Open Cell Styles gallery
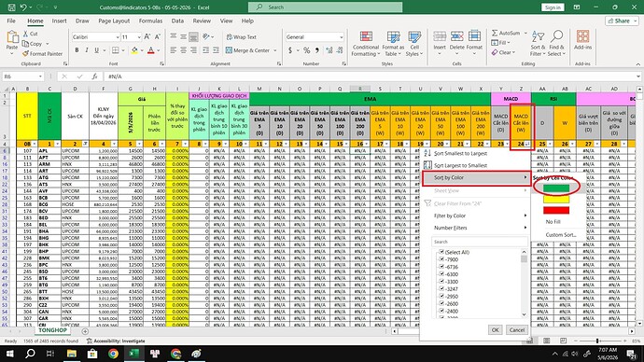The width and height of the screenshot is (644, 362). [x=414, y=44]
